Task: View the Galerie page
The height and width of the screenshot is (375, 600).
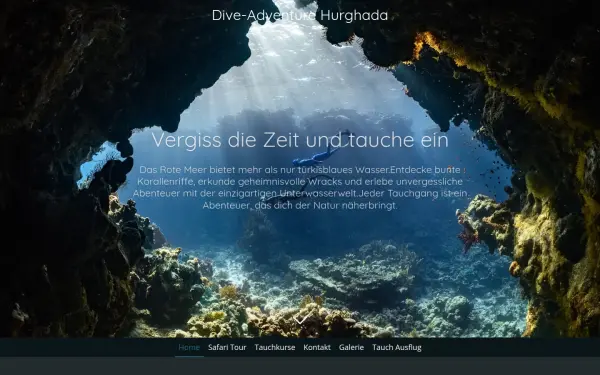Action: point(351,347)
